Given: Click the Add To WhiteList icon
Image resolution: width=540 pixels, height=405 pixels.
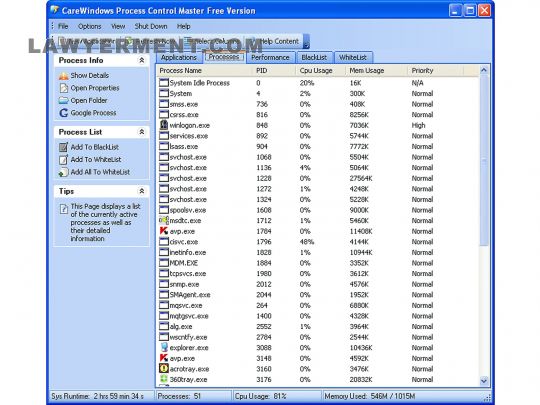Looking at the screenshot, I should coord(63,160).
